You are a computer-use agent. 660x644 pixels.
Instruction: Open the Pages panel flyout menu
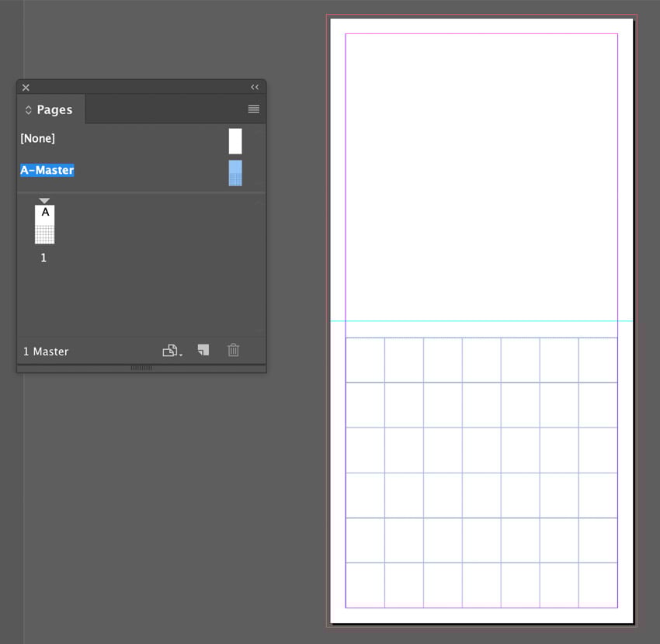pos(253,109)
